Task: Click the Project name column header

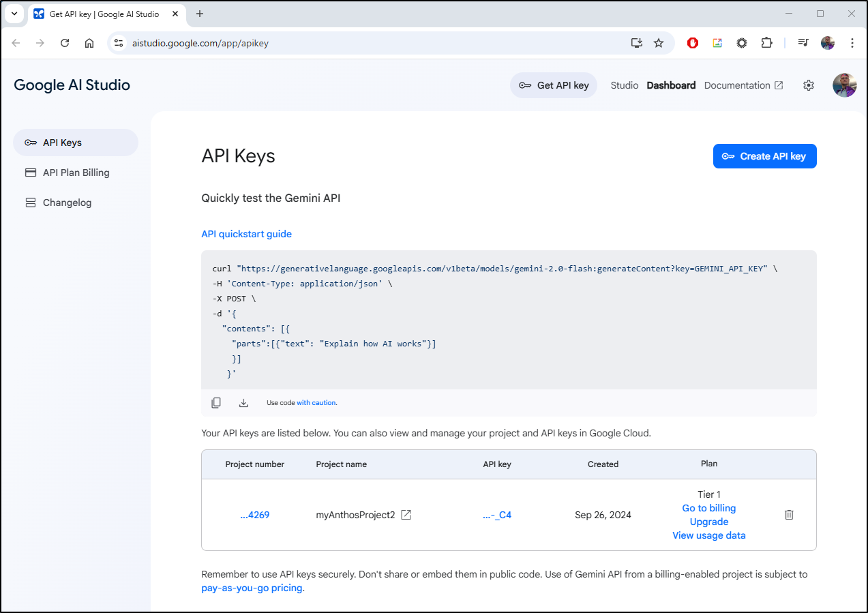Action: pyautogui.click(x=342, y=464)
